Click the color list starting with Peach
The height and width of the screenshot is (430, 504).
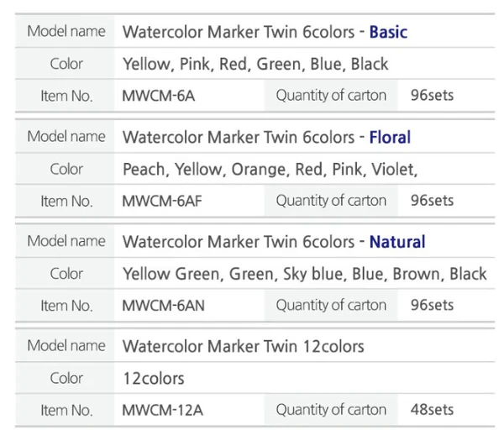coord(270,169)
